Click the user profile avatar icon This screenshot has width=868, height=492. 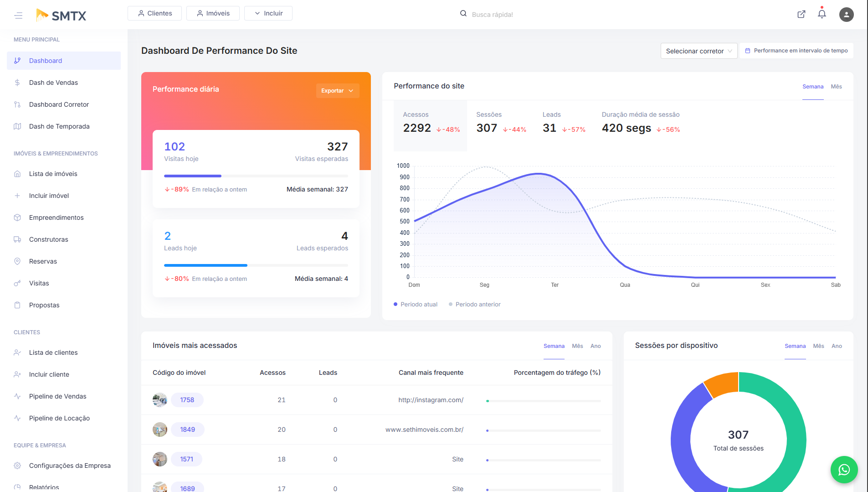(x=846, y=15)
